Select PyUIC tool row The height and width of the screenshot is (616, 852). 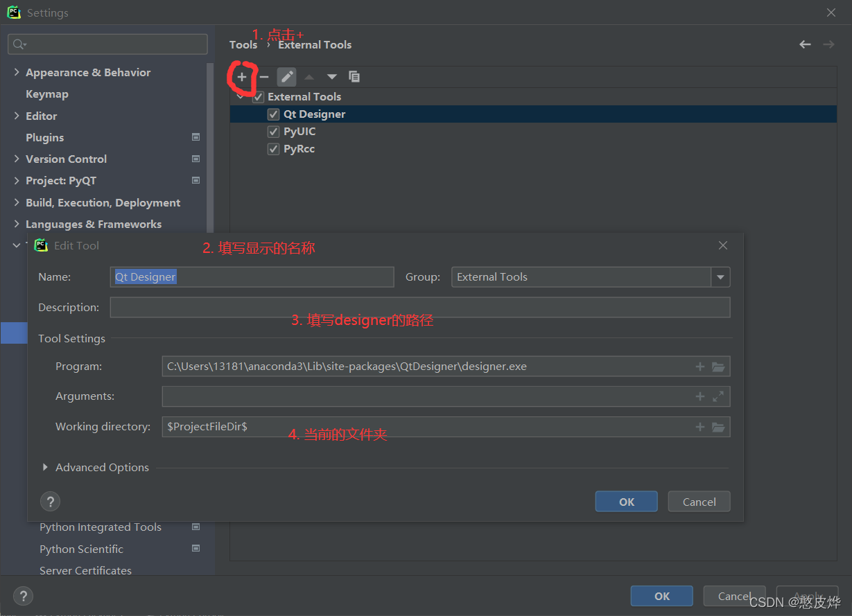coord(533,132)
